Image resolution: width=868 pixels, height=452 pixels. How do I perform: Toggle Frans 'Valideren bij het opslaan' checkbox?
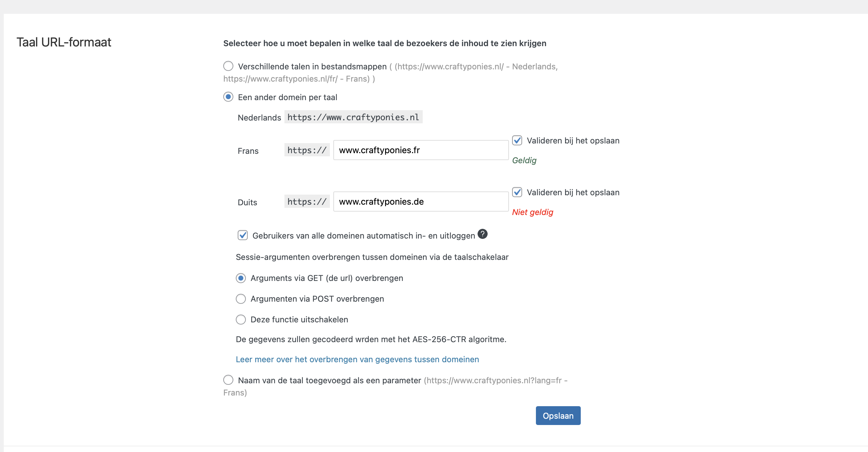[x=517, y=140]
